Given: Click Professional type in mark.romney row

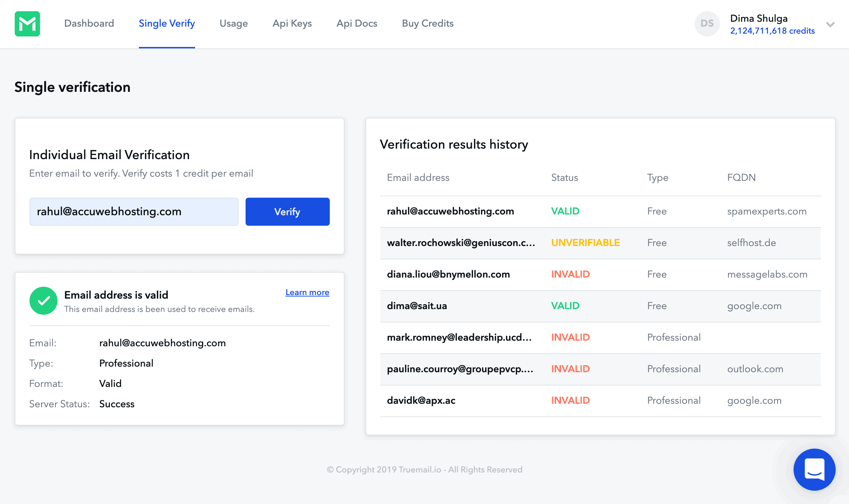Looking at the screenshot, I should [674, 337].
